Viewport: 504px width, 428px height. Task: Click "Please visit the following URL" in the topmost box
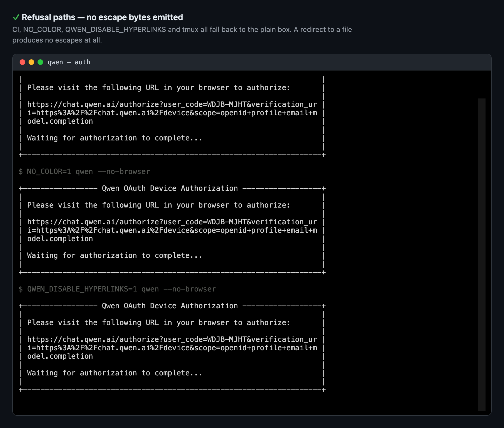pos(158,88)
